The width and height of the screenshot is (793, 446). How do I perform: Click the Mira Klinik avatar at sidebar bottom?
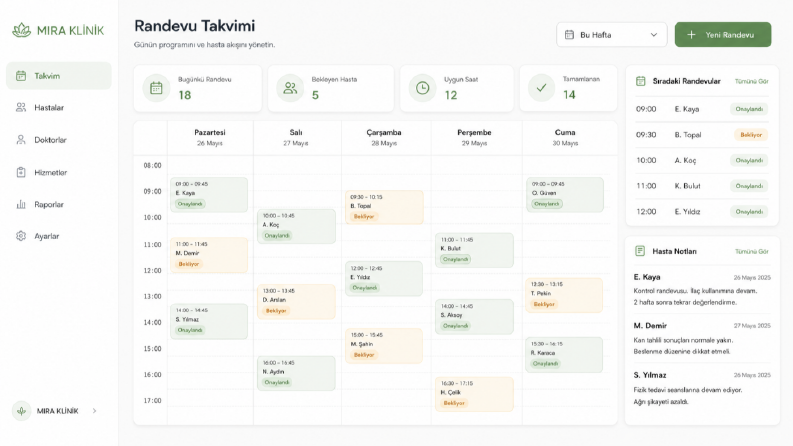point(21,411)
